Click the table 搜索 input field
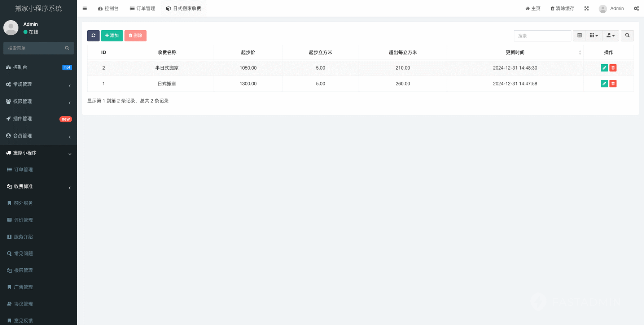Viewport: 644px width, 325px height. point(542,35)
